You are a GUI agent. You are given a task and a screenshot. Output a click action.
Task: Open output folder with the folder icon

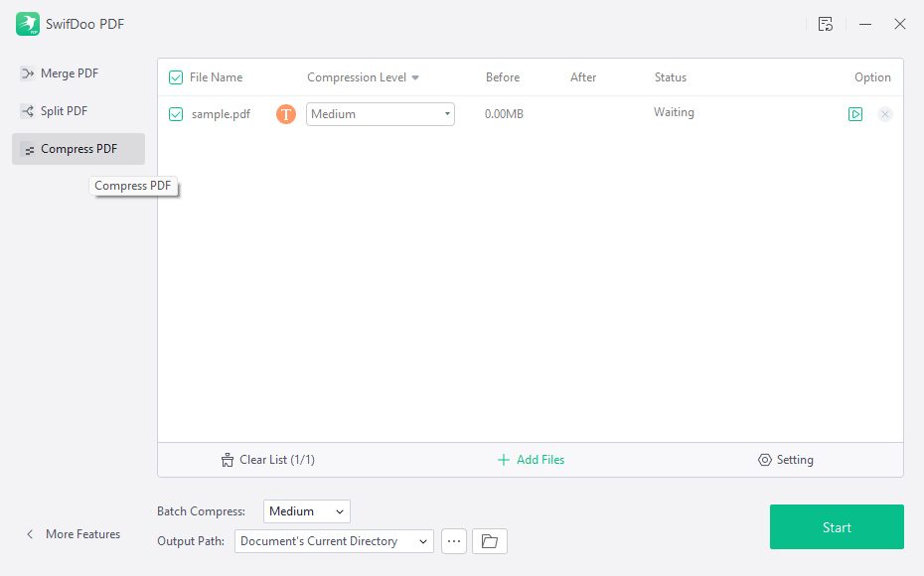(x=490, y=541)
